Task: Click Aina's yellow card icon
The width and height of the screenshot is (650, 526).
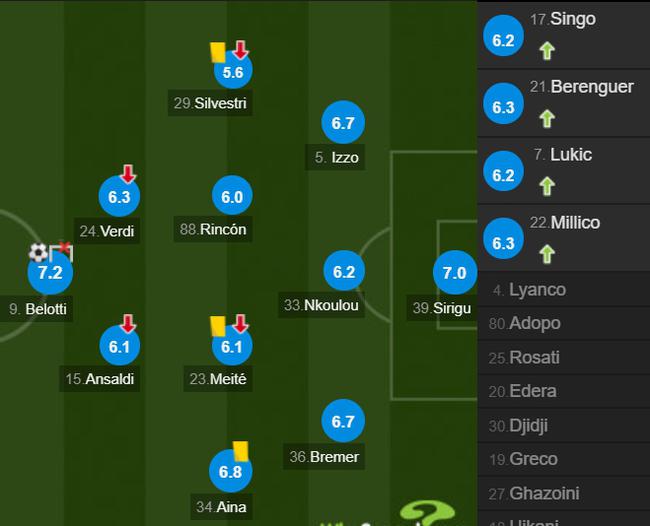Action: (240, 451)
